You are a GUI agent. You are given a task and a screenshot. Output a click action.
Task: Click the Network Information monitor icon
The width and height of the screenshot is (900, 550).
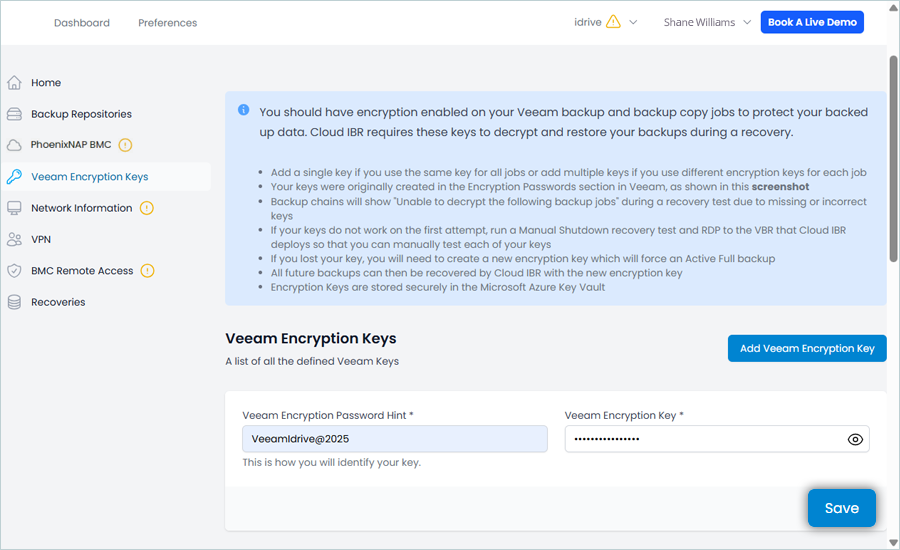pos(14,208)
